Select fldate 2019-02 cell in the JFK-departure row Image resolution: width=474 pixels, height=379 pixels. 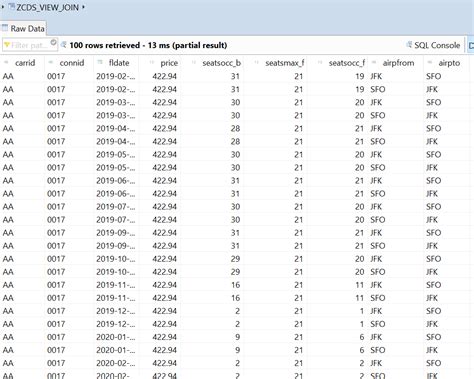point(116,76)
